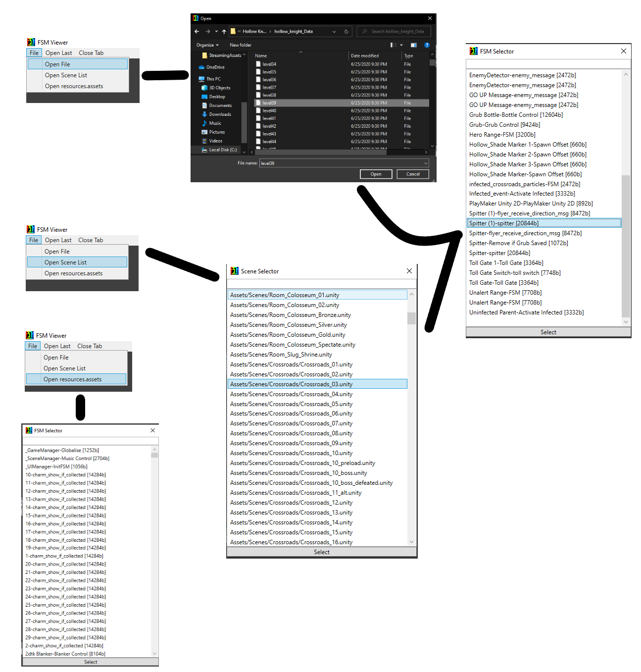The width and height of the screenshot is (641, 672).
Task: Select Hero Range-FSM [3200b] entry
Action: coord(544,135)
